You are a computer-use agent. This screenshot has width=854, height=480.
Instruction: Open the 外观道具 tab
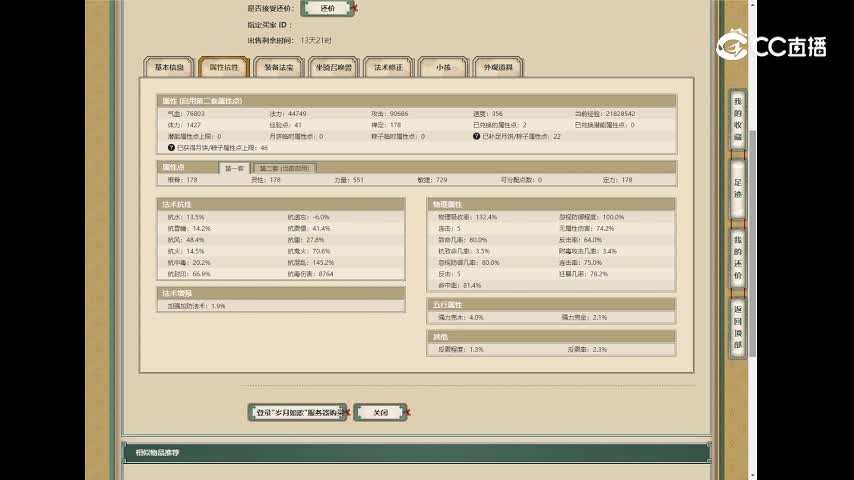click(498, 68)
